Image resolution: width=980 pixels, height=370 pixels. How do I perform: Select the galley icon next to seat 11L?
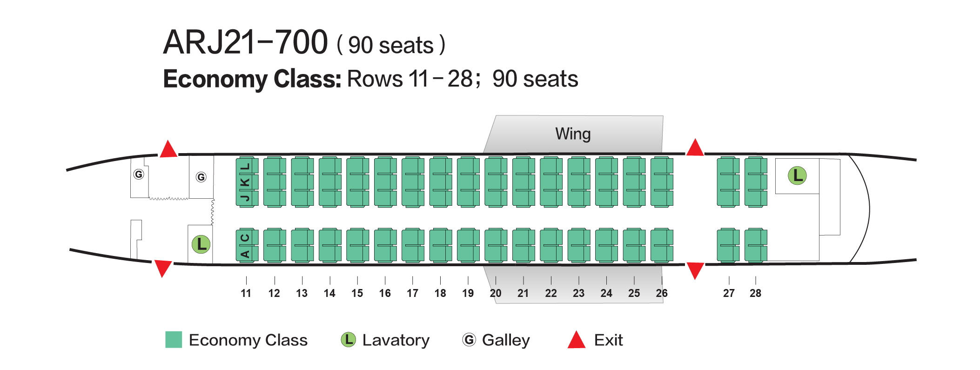click(x=201, y=177)
